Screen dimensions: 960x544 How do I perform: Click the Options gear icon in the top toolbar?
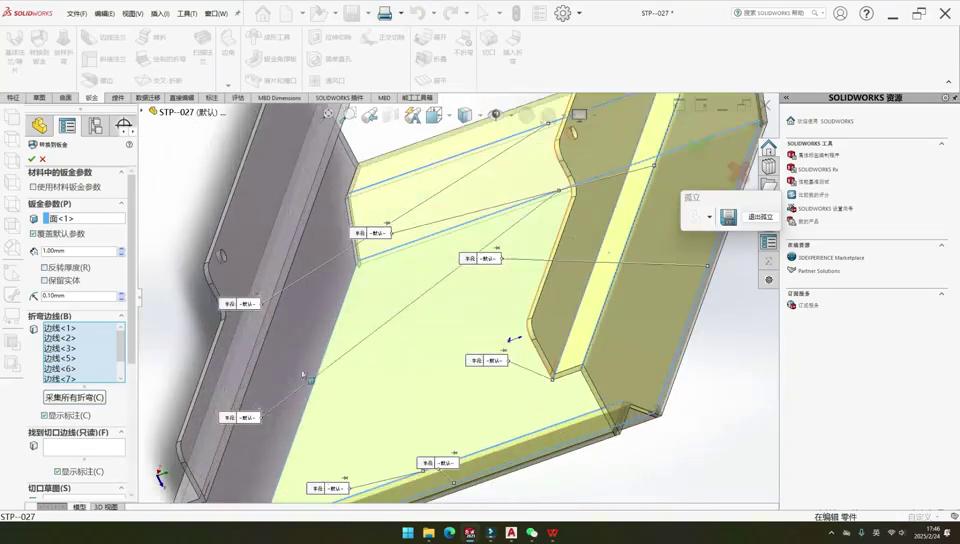pyautogui.click(x=563, y=14)
